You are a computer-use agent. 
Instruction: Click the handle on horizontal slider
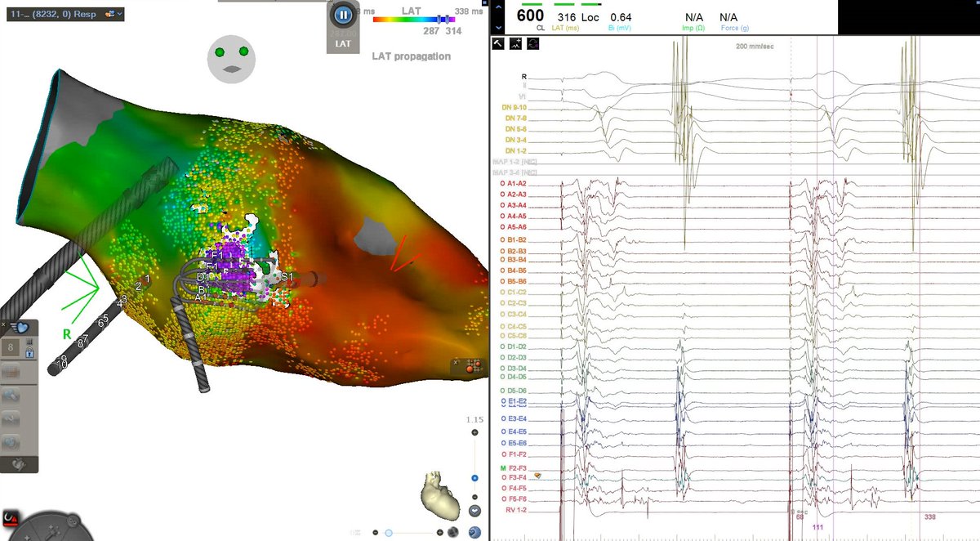387,533
